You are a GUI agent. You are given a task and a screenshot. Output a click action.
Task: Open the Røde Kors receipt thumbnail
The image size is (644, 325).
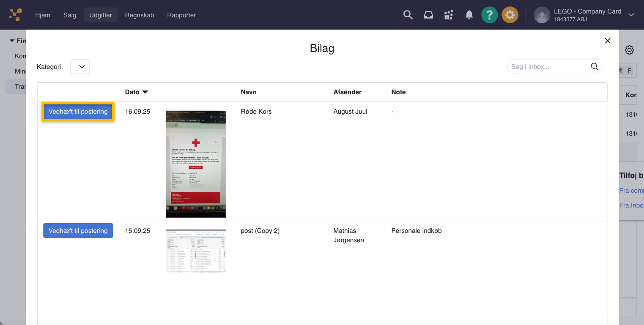click(x=195, y=164)
